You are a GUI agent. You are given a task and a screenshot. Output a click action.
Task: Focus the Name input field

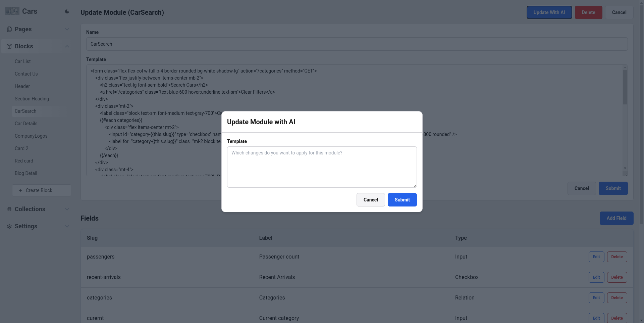(357, 44)
